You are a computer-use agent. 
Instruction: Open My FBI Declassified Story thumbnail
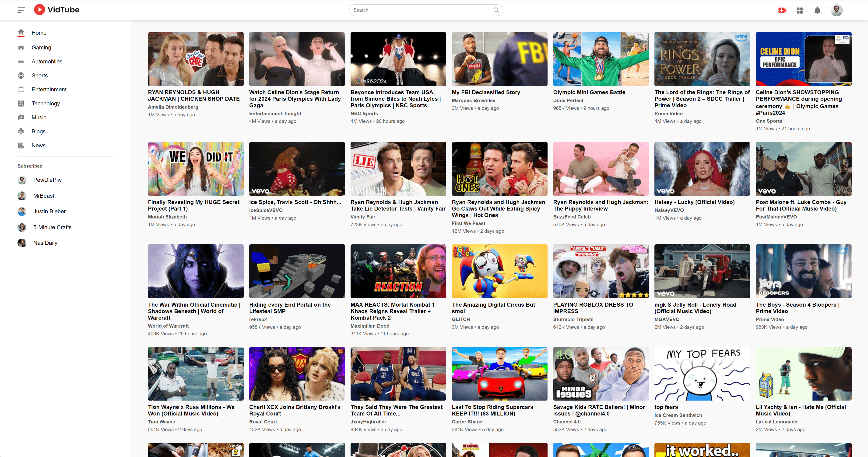pos(500,59)
